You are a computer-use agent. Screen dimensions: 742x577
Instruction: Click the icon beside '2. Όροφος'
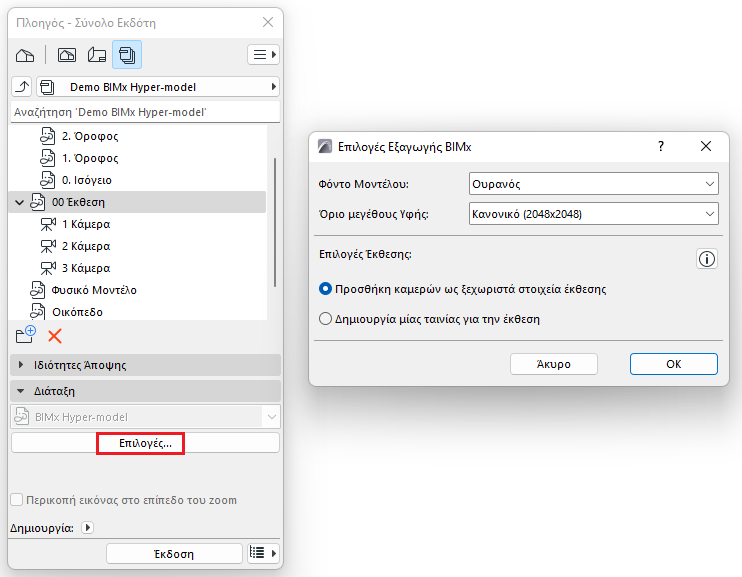click(47, 136)
